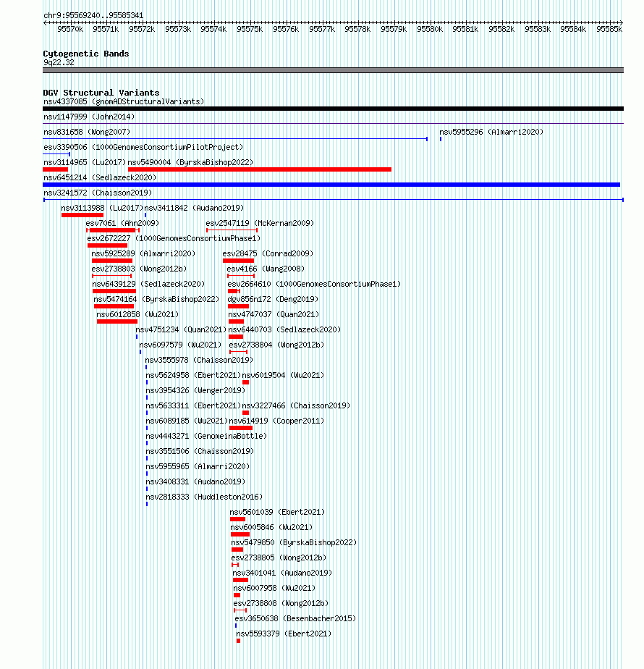
Task: Click esv3650638 (Besenbacher2015) label
Action: (295, 618)
